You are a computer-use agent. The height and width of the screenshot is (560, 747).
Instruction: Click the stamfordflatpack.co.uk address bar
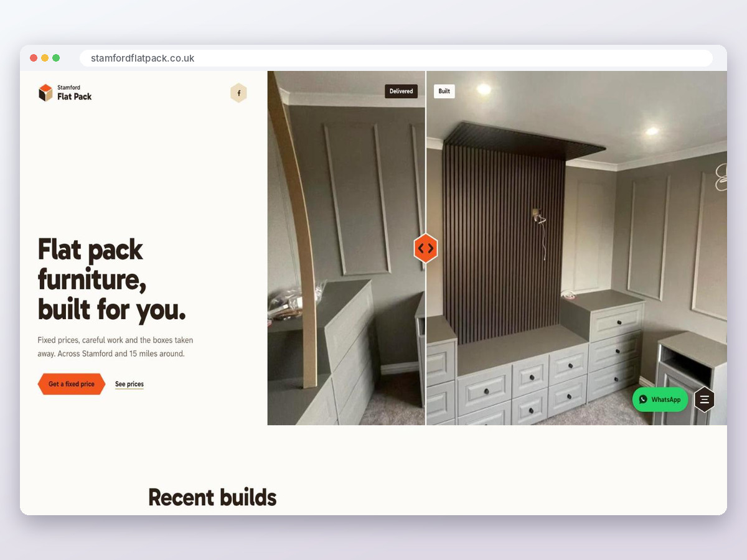pos(396,58)
